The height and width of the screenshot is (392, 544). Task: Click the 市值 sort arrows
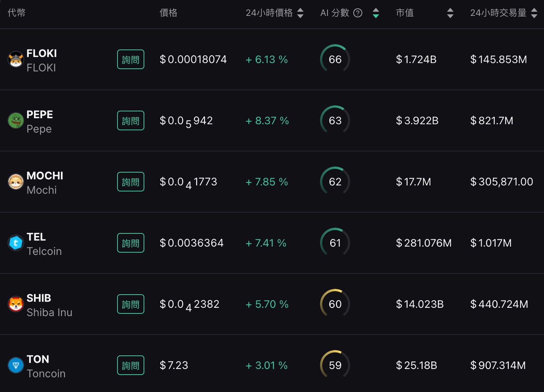[450, 13]
